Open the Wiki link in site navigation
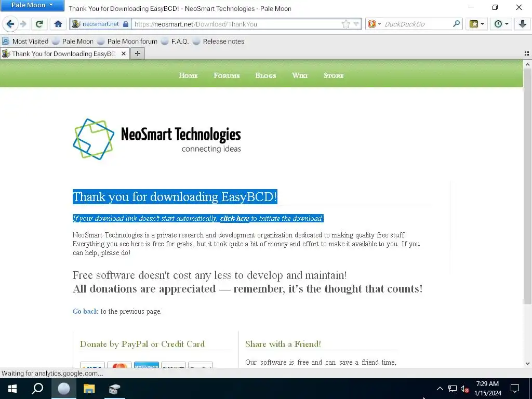The height and width of the screenshot is (399, 532). coord(300,75)
